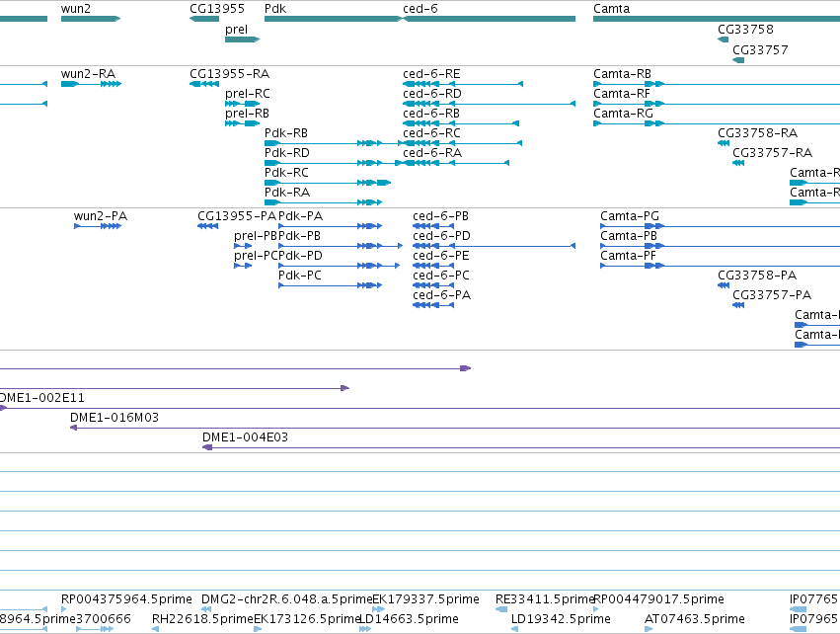
Task: Select the CG33757 gene label
Action: pyautogui.click(x=760, y=49)
